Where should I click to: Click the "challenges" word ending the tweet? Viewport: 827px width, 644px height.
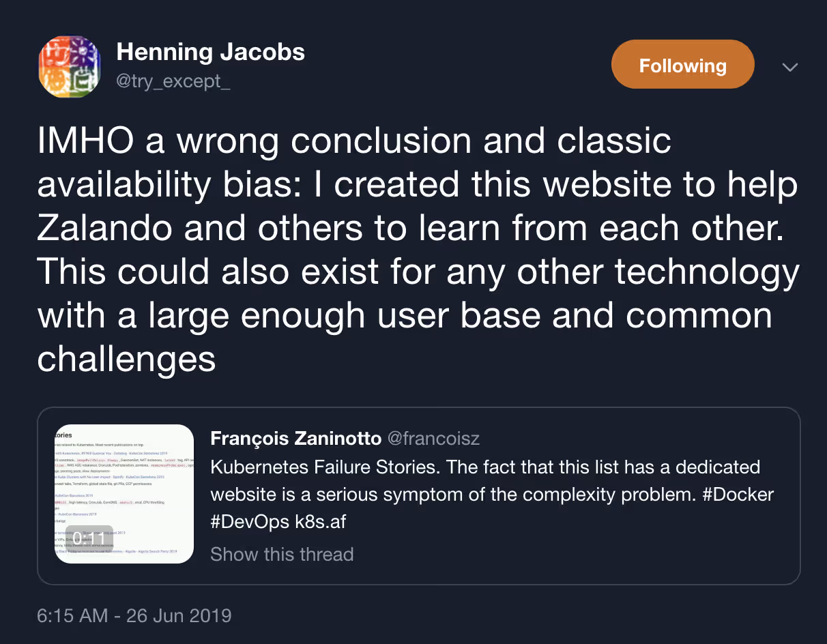point(126,358)
